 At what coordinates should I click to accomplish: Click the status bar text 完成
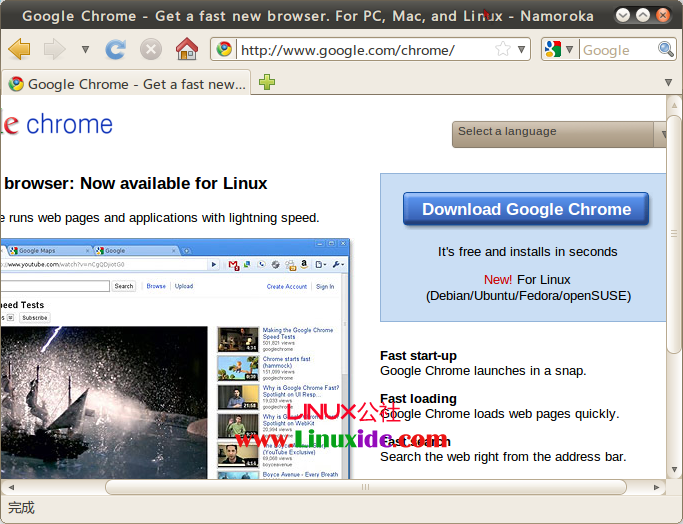(21, 507)
